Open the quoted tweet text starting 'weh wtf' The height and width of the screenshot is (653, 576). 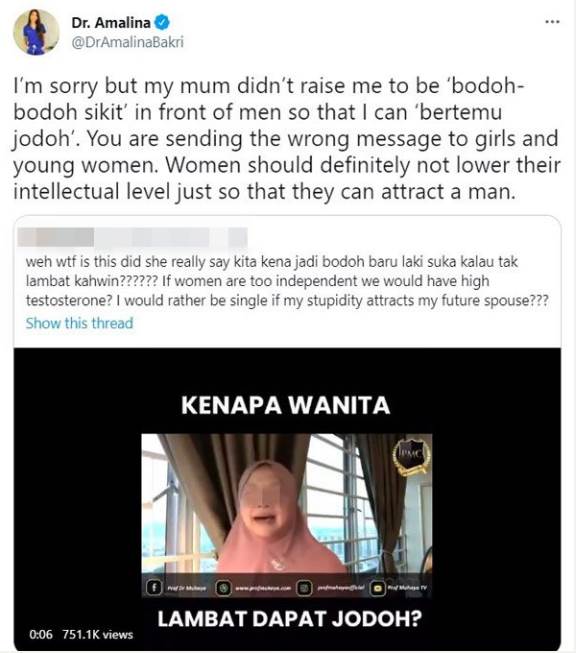[287, 281]
